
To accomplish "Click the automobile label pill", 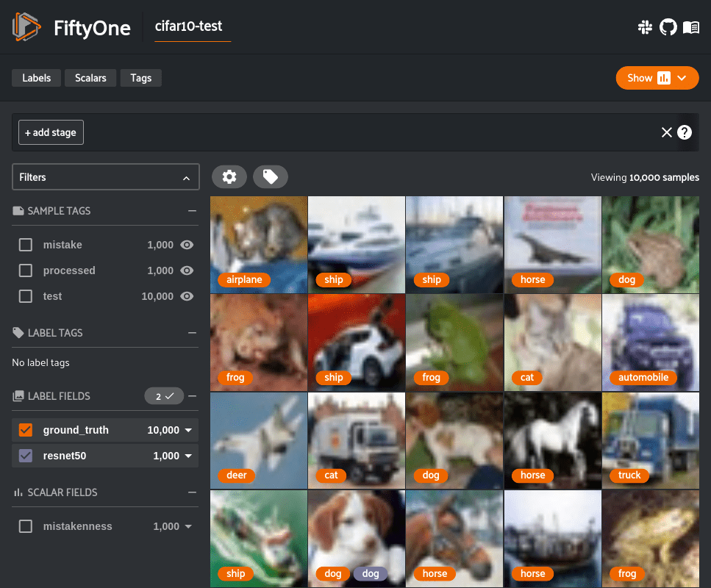I will pos(643,377).
